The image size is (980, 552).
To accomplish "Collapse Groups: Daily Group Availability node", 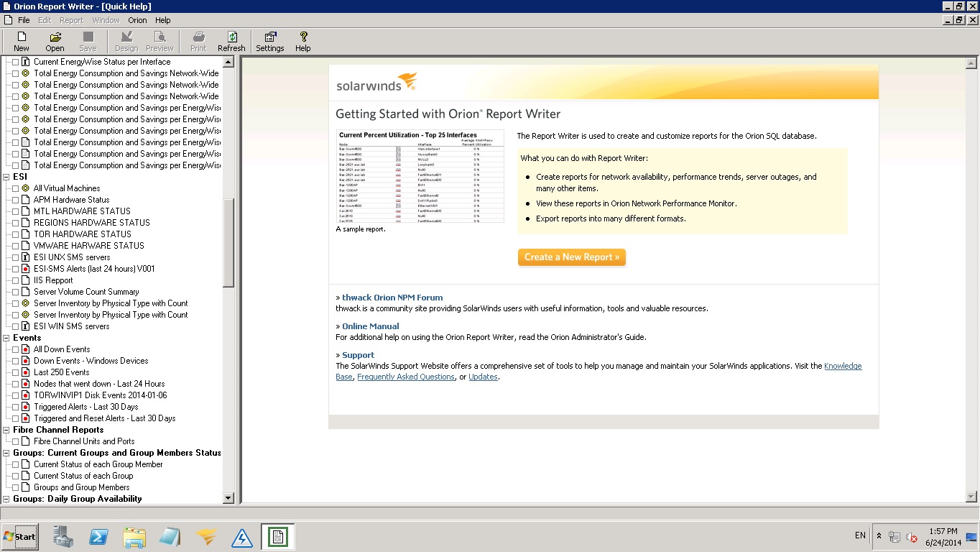I will 6,499.
